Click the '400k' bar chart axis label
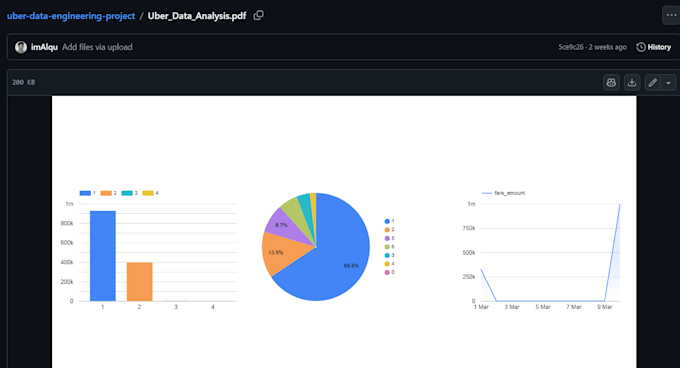The image size is (680, 368). click(67, 262)
